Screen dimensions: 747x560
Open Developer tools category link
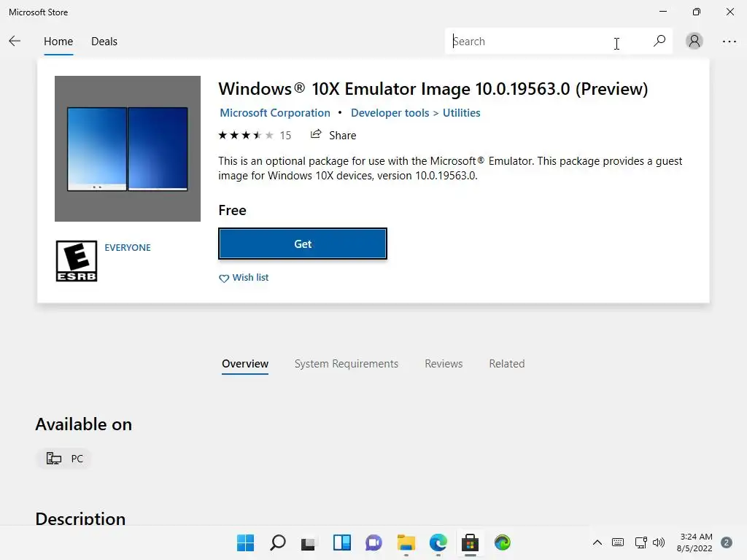[390, 113]
